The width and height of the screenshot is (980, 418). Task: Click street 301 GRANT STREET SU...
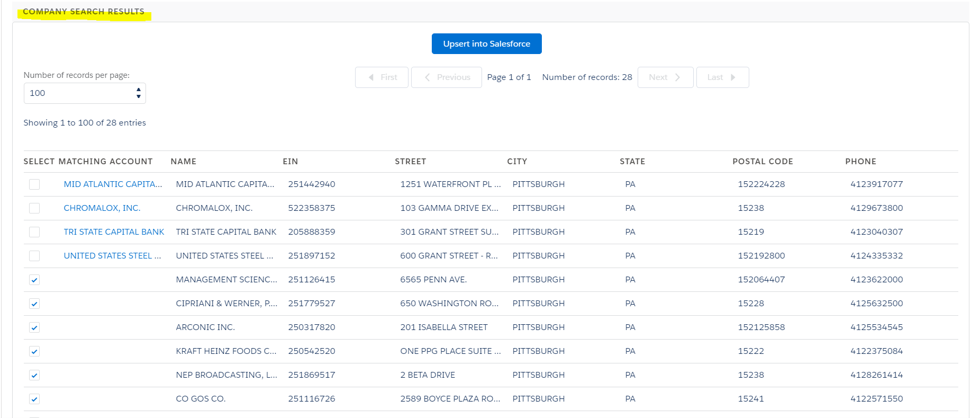click(x=449, y=232)
